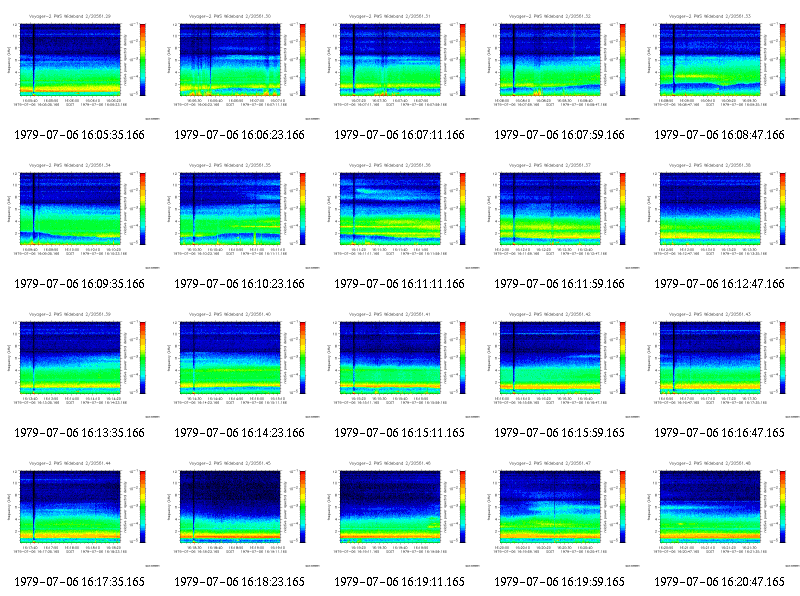This screenshot has width=800, height=596.
Task: Open the 16:18:23.165 spectrogram thumbnail
Action: click(240, 513)
